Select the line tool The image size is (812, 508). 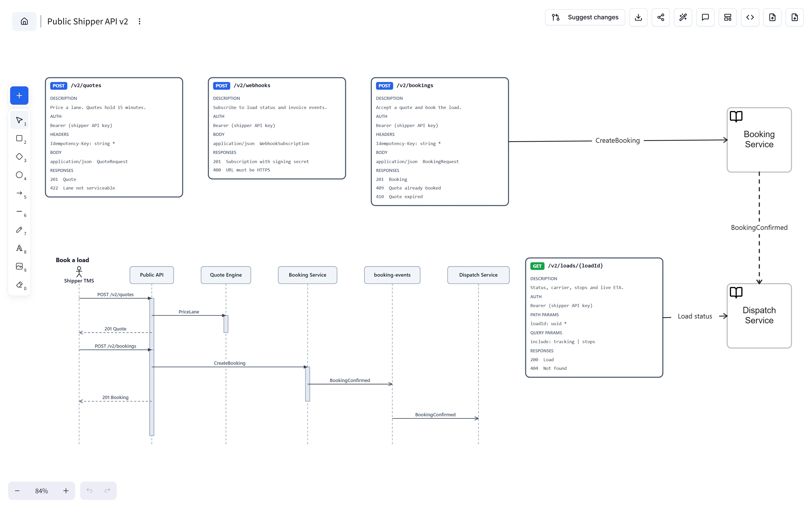click(x=19, y=212)
